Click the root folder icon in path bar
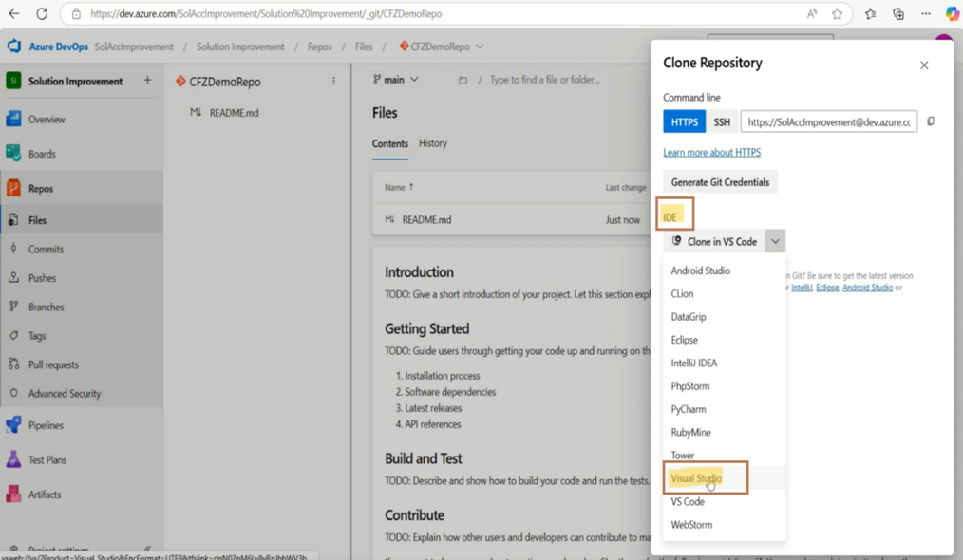The width and height of the screenshot is (963, 560). click(463, 80)
